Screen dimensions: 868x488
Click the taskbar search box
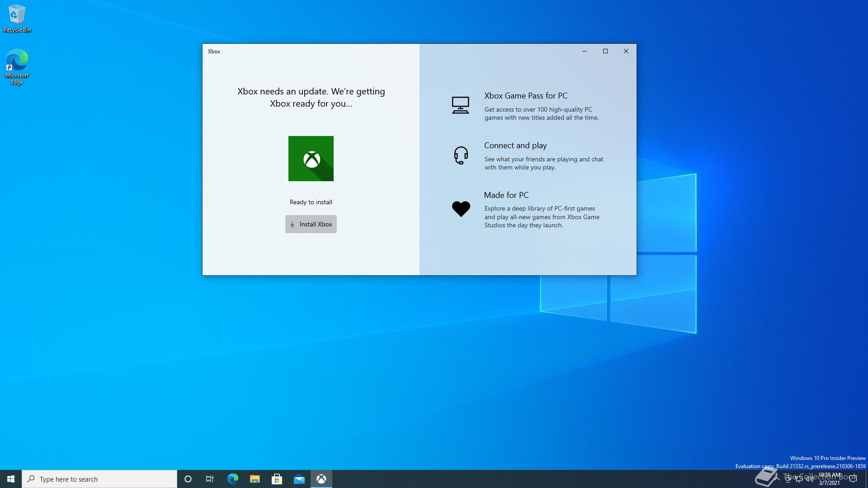point(99,479)
